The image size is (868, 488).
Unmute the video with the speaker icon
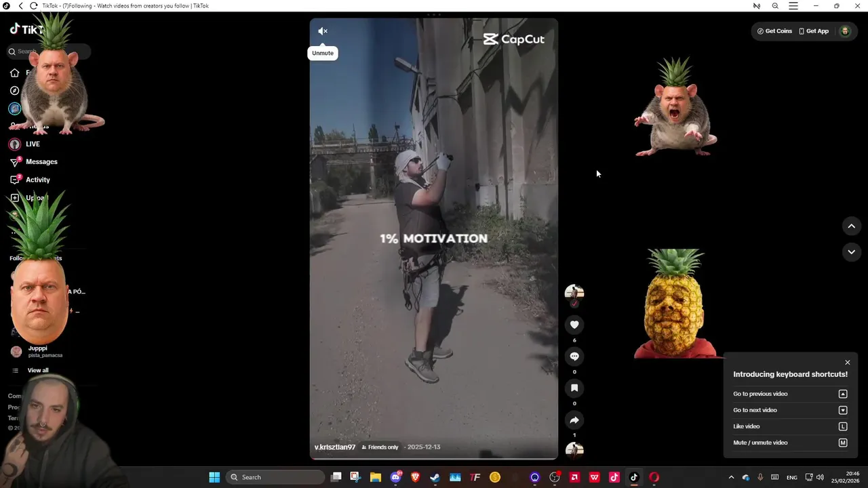[323, 31]
